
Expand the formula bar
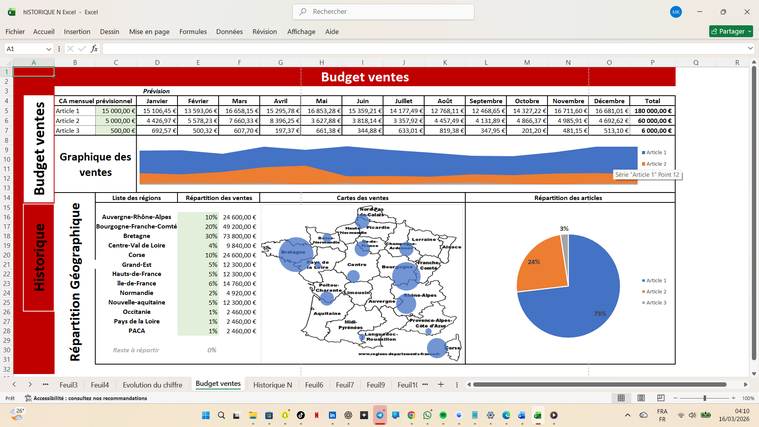[751, 48]
